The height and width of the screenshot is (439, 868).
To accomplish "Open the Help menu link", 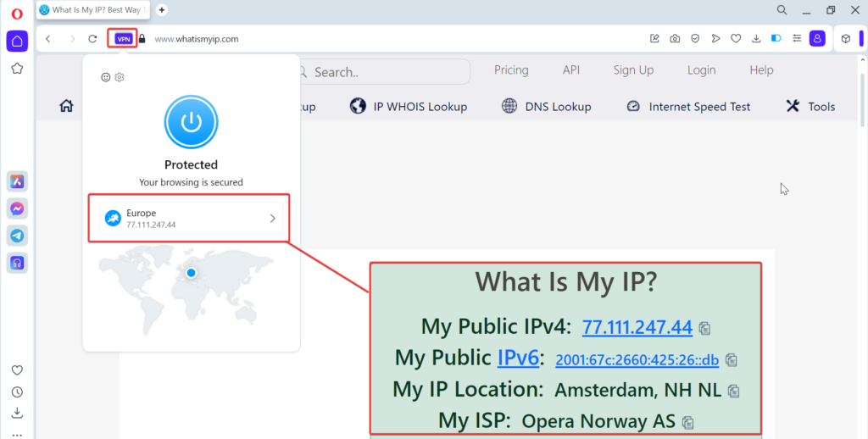I will (x=761, y=70).
